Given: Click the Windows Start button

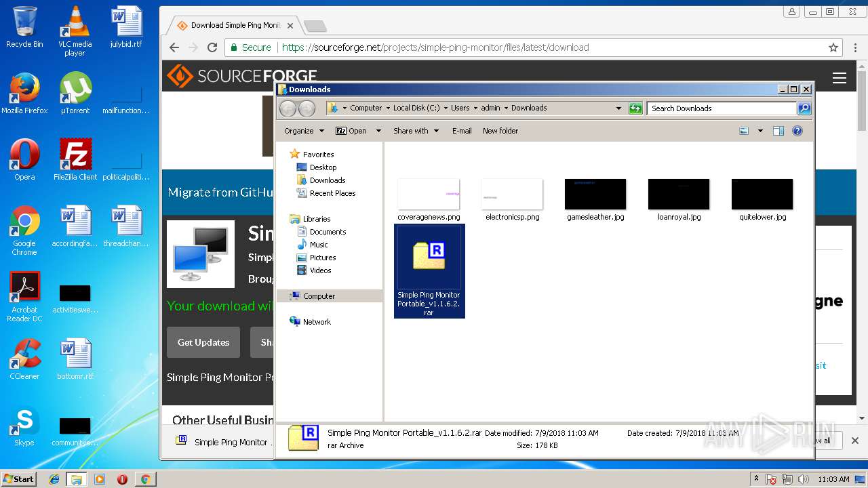Looking at the screenshot, I should (x=19, y=479).
